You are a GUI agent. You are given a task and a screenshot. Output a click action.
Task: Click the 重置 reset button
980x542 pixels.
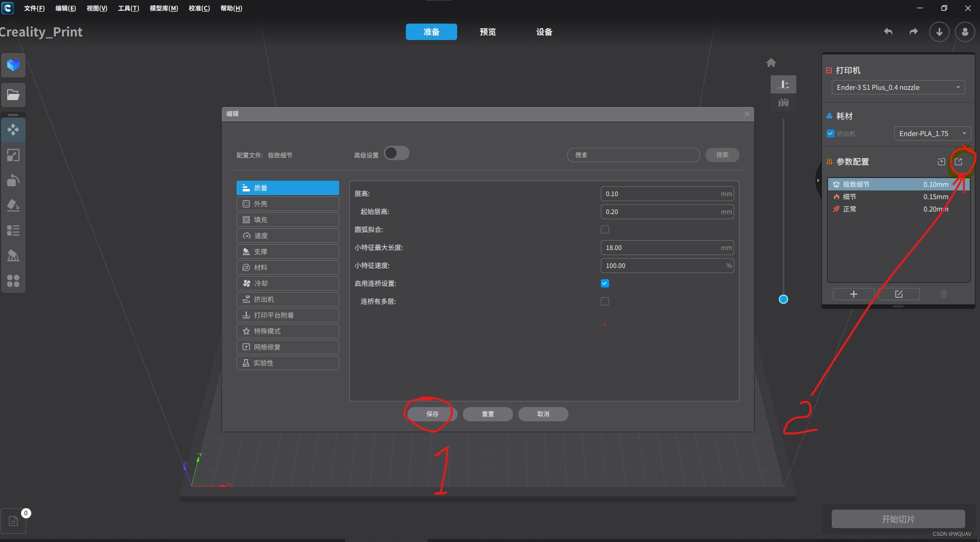[488, 414]
